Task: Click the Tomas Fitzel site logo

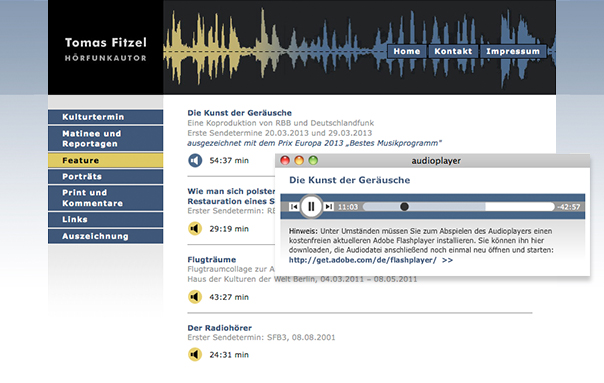Action: [106, 49]
